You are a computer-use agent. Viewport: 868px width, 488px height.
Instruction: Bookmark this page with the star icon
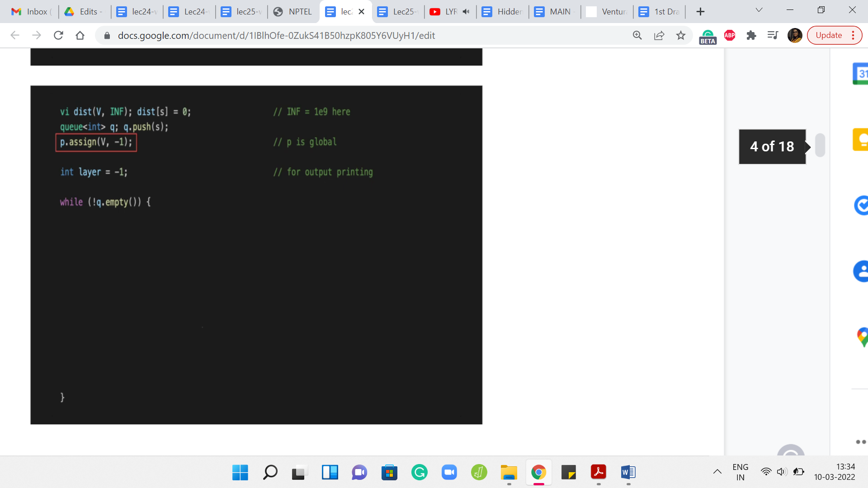coord(681,35)
